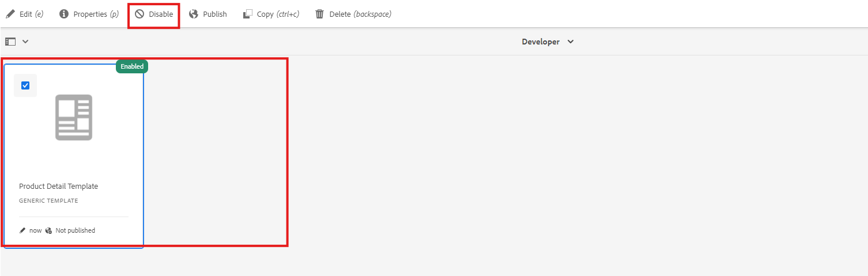Click the Copy icon in toolbar
868x276 pixels.
[248, 14]
